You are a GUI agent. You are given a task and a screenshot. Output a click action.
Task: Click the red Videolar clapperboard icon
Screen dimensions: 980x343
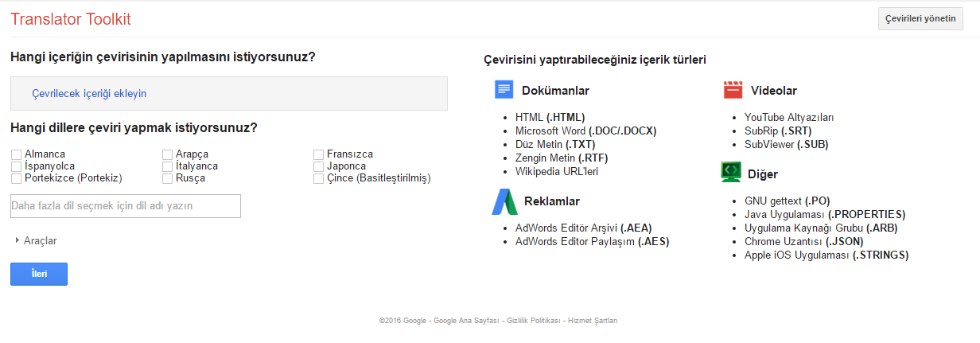coord(733,90)
